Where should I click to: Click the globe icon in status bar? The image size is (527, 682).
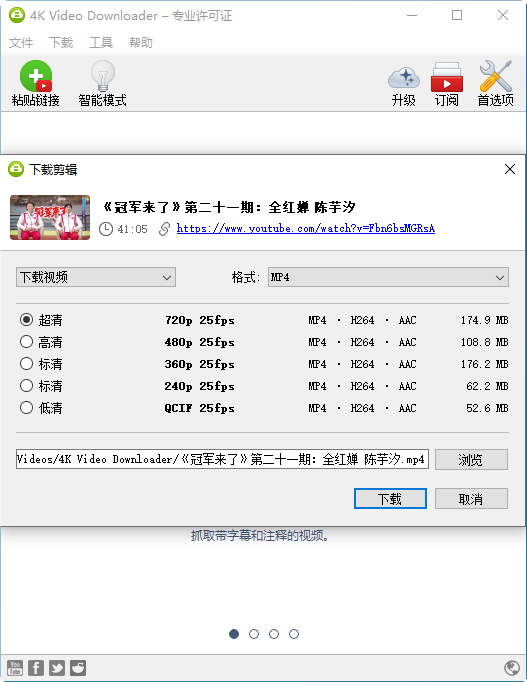tap(512, 668)
